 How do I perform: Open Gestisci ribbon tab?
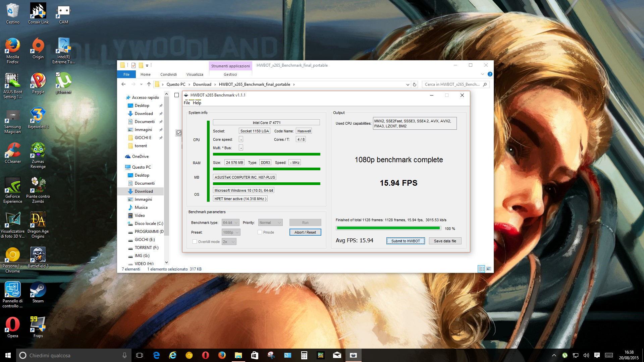point(230,74)
